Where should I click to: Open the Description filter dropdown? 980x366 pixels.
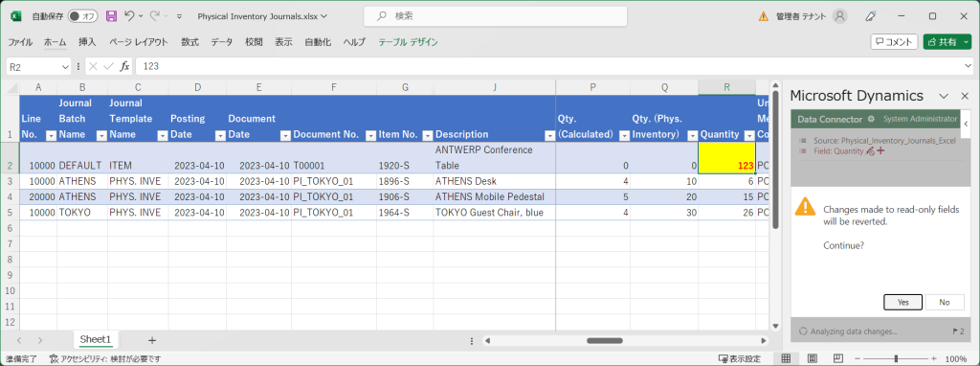(x=550, y=135)
